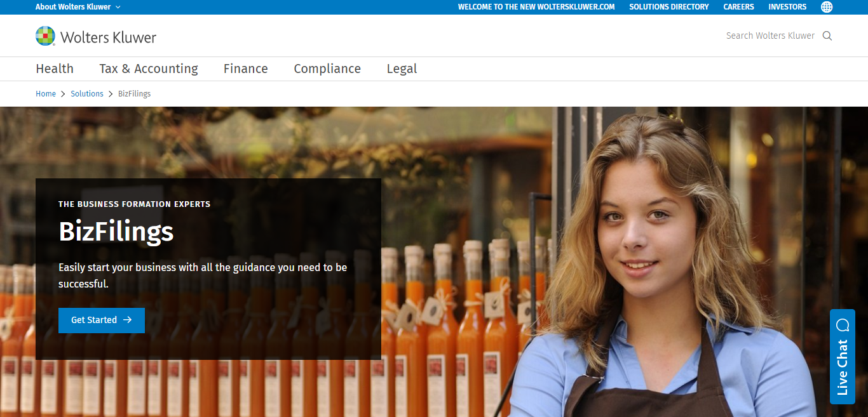868x417 pixels.
Task: Click the Get Started button
Action: coord(102,321)
